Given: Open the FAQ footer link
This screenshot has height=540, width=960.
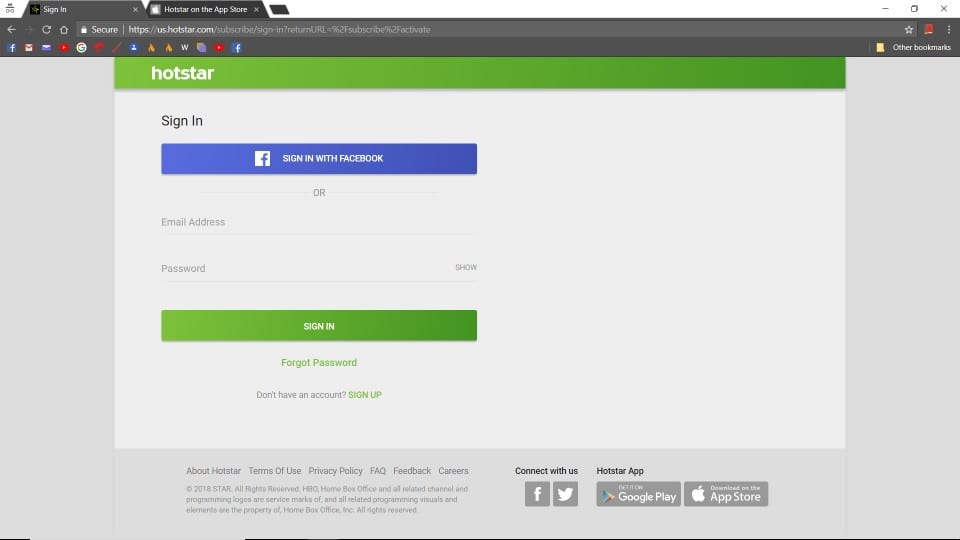Looking at the screenshot, I should (x=378, y=471).
